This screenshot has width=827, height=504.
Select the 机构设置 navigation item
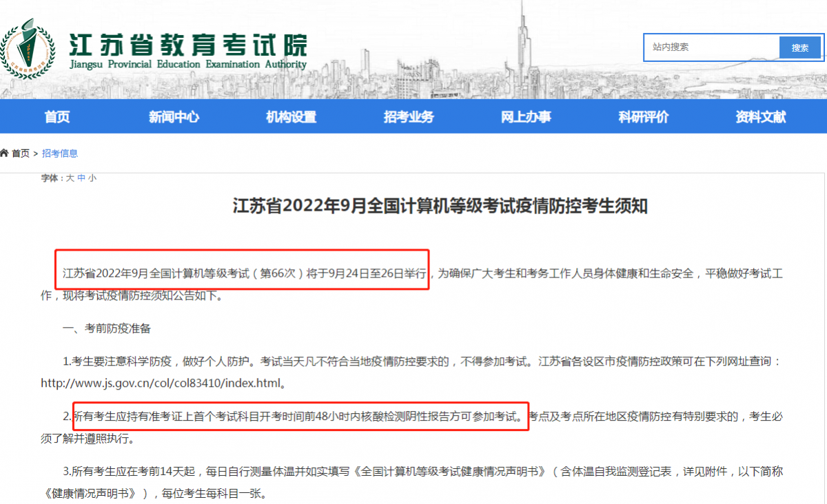[x=291, y=117]
